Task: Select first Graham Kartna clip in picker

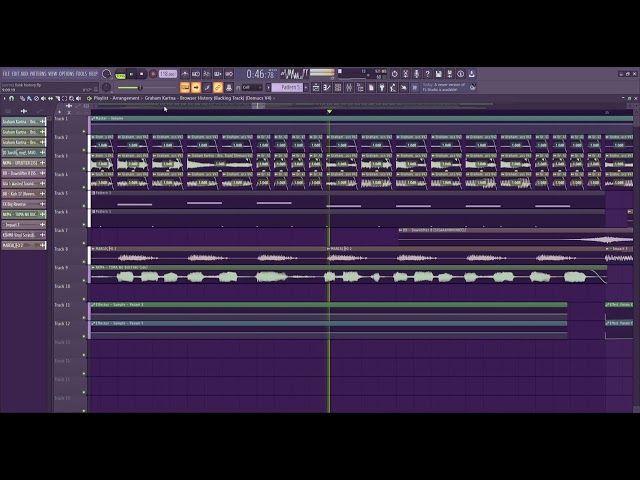Action: tap(24, 122)
